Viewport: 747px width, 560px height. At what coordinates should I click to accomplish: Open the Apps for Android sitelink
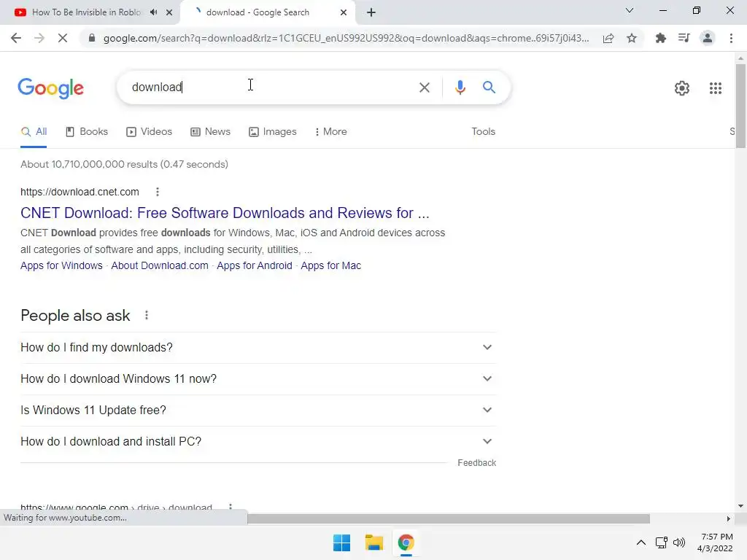tap(255, 265)
